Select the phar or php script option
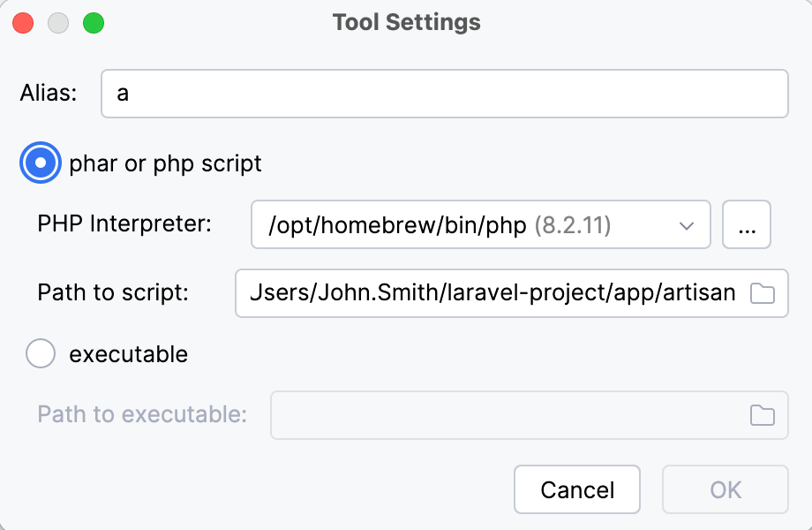 [x=40, y=163]
